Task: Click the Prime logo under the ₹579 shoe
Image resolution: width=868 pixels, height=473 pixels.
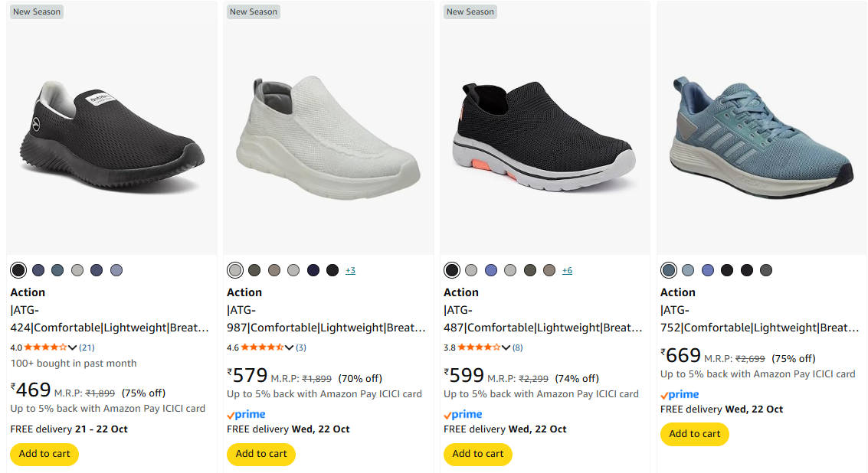Action: click(247, 414)
